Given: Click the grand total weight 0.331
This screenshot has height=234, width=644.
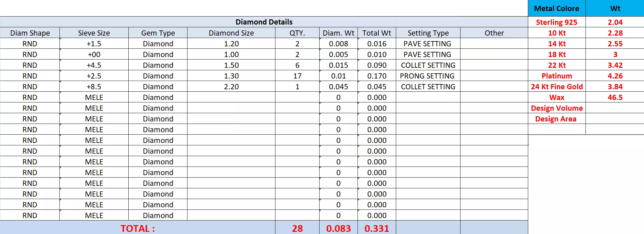Looking at the screenshot, I should 377,228.
